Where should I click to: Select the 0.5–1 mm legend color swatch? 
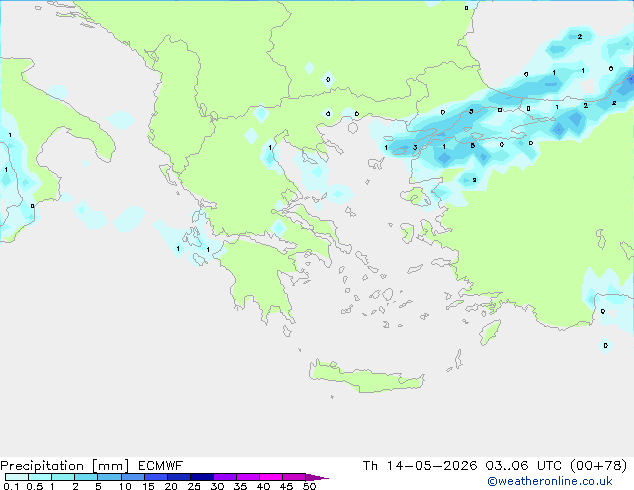pyautogui.click(x=40, y=477)
